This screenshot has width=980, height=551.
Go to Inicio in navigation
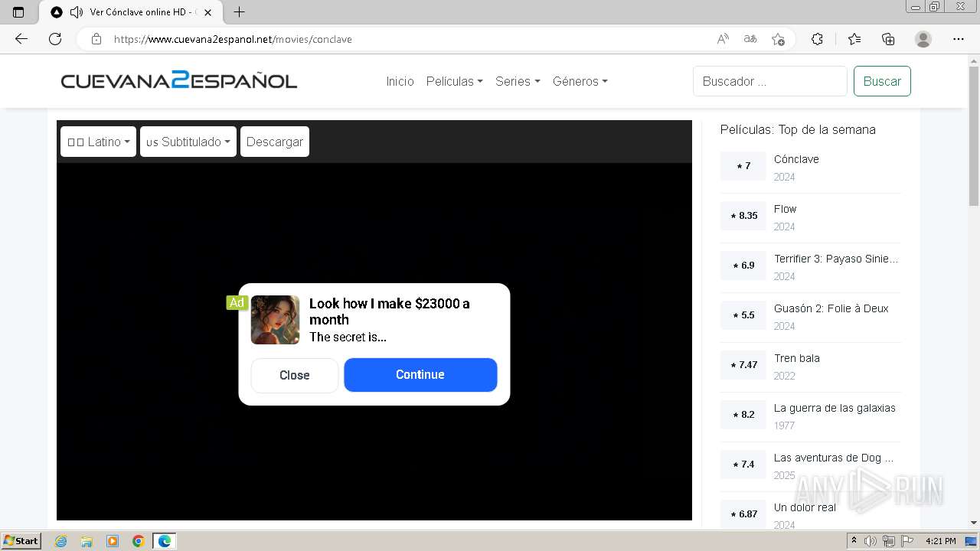point(400,81)
